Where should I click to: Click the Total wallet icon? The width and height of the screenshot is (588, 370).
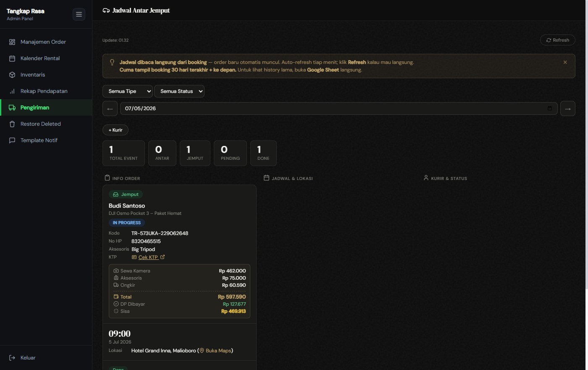[x=116, y=297]
